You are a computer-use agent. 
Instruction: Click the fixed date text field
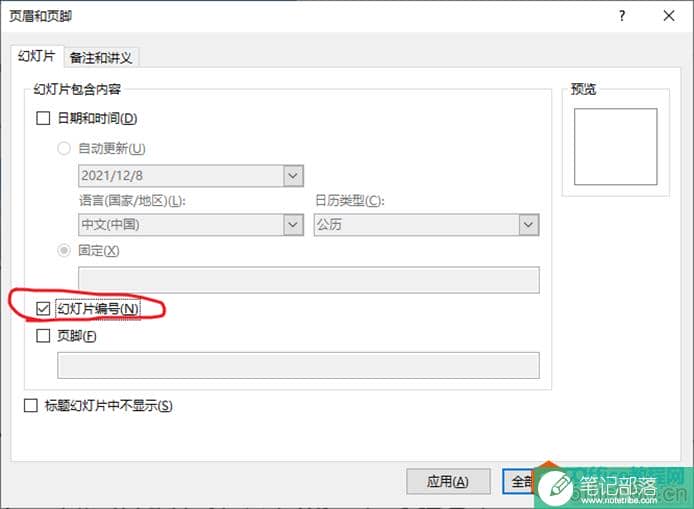308,279
